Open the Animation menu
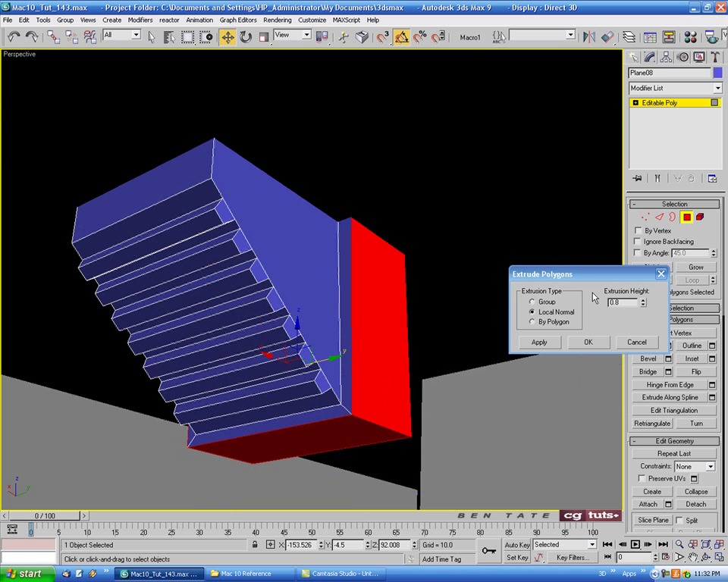The image size is (728, 582). pyautogui.click(x=199, y=20)
